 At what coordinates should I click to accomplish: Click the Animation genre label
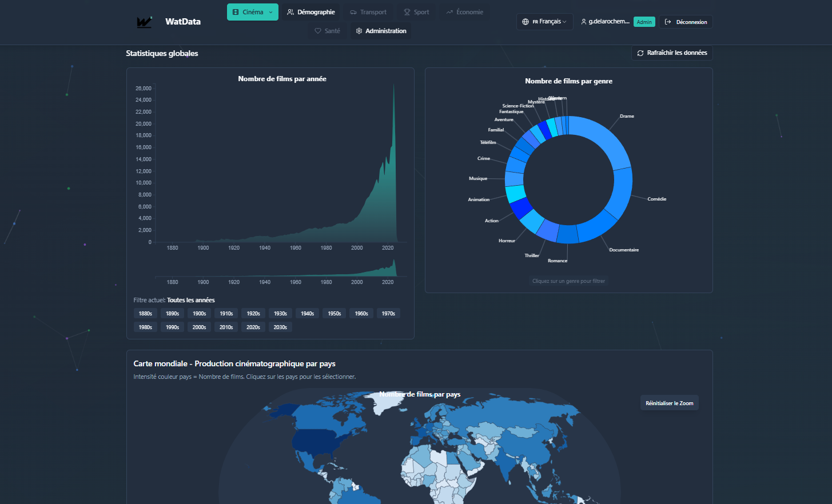tap(479, 199)
